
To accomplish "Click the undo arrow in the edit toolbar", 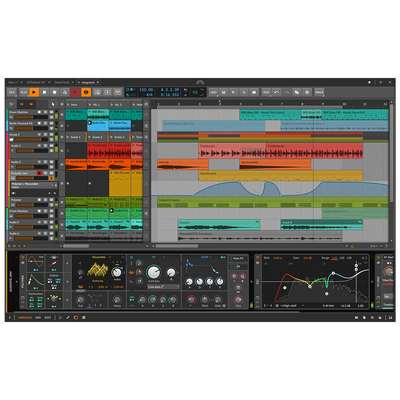I will pos(276,92).
